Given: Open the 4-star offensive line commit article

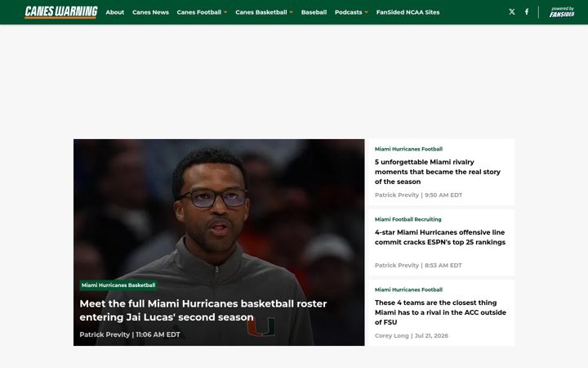Looking at the screenshot, I should [x=440, y=237].
